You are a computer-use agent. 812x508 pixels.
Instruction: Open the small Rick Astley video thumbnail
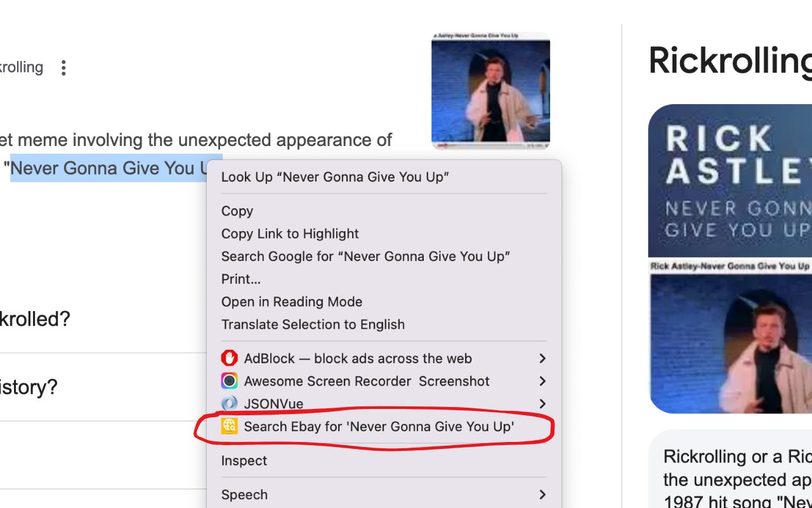[x=490, y=91]
